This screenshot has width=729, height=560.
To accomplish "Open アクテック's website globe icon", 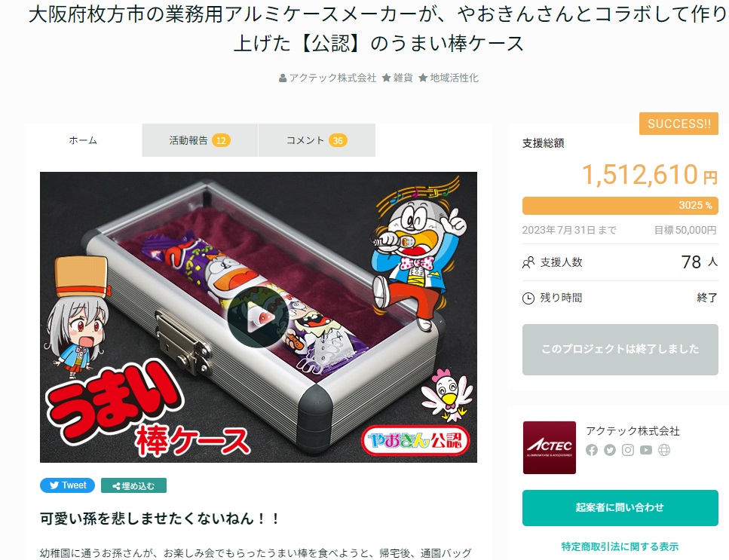I will (664, 450).
